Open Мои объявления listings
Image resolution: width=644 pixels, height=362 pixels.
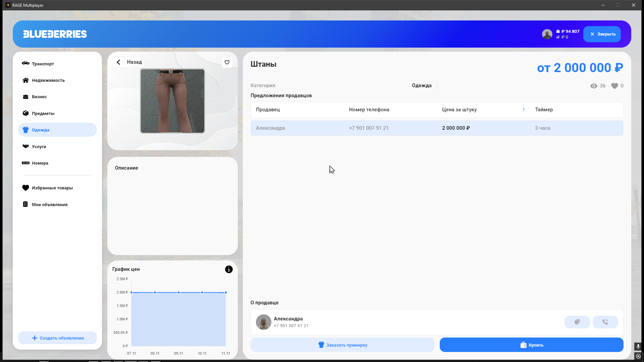tap(49, 205)
